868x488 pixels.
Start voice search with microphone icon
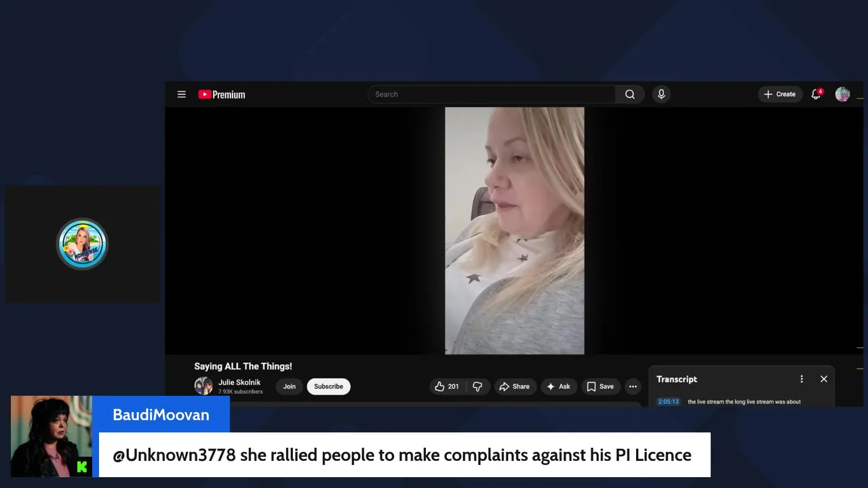[661, 94]
